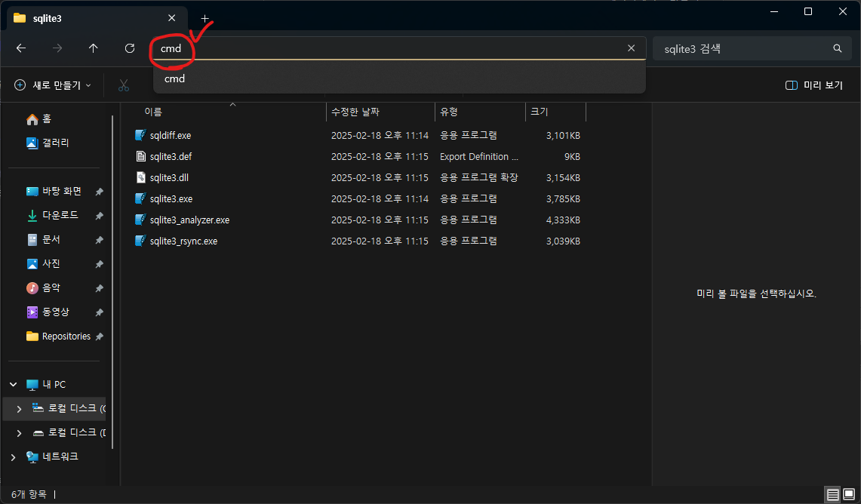This screenshot has height=504, width=861.
Task: Click the sqldiff.exe file name
Action: 171,136
